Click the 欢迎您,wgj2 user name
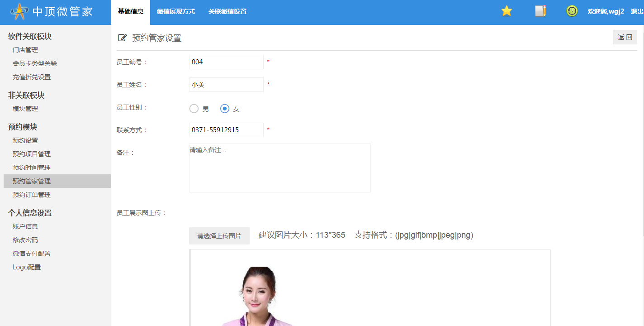The height and width of the screenshot is (326, 644). click(x=606, y=12)
